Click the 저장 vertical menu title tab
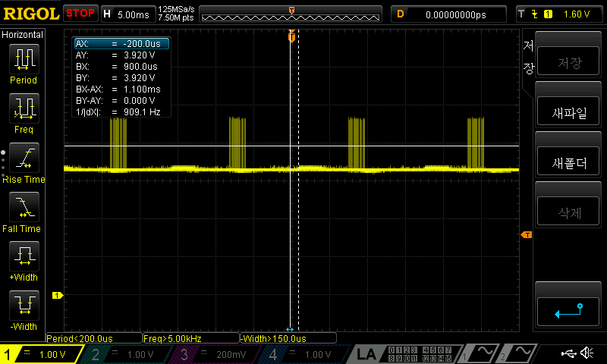Screen dimensions: 607x364 coord(528,57)
